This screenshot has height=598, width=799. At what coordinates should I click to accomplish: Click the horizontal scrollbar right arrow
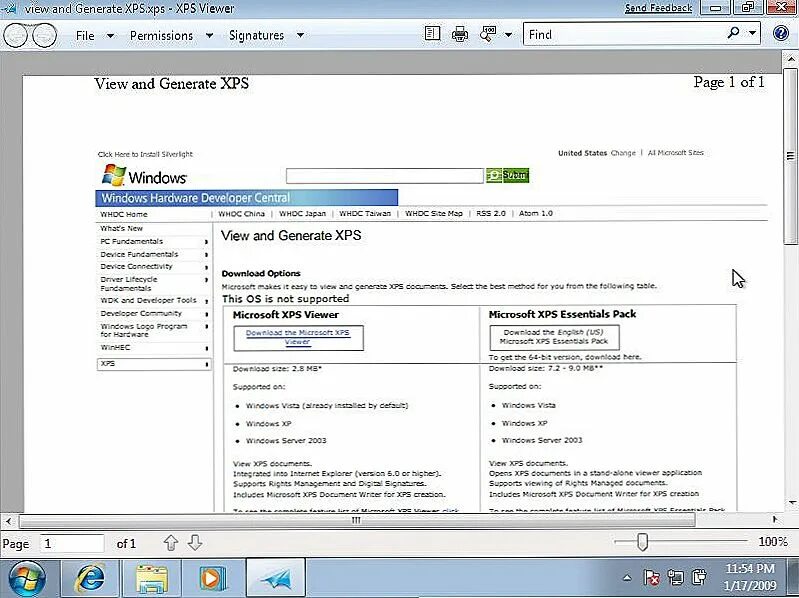coord(775,520)
